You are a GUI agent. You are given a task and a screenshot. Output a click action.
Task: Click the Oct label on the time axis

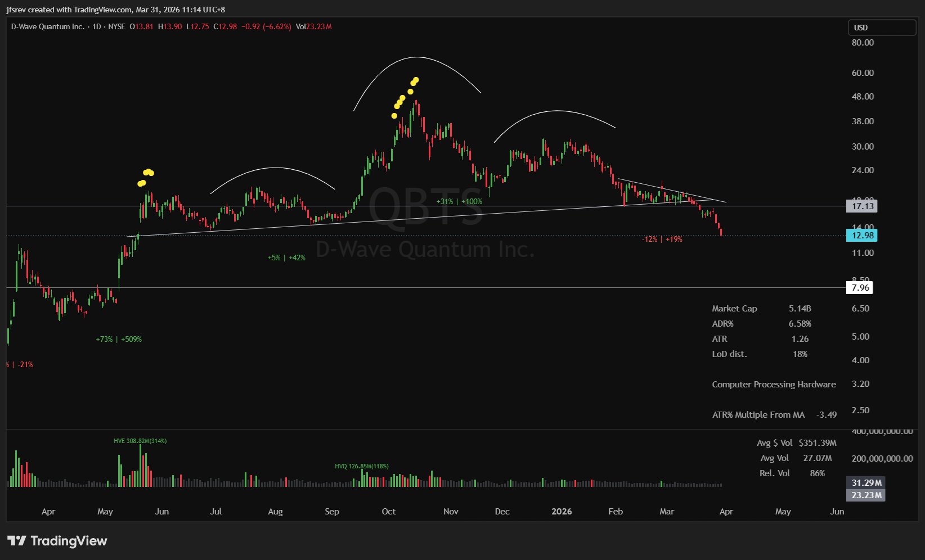pos(388,512)
